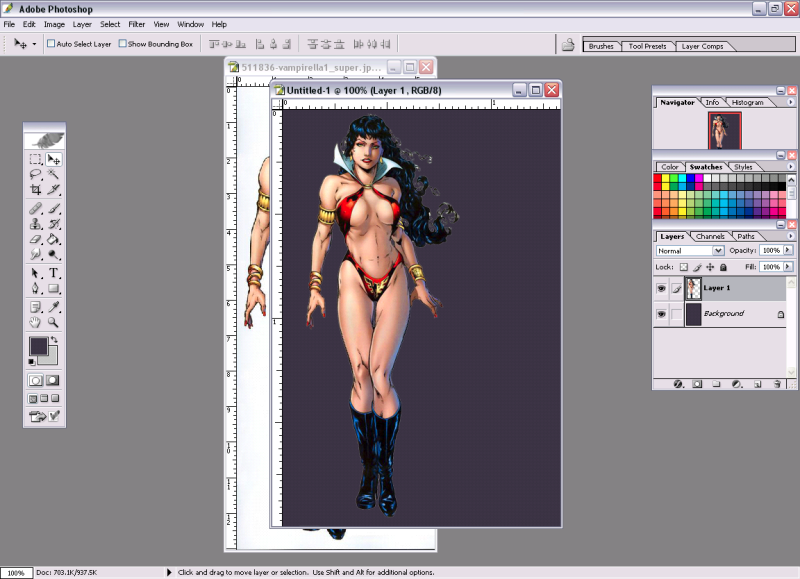Select the Layer 1 thumbnail
This screenshot has width=800, height=579.
(x=693, y=288)
